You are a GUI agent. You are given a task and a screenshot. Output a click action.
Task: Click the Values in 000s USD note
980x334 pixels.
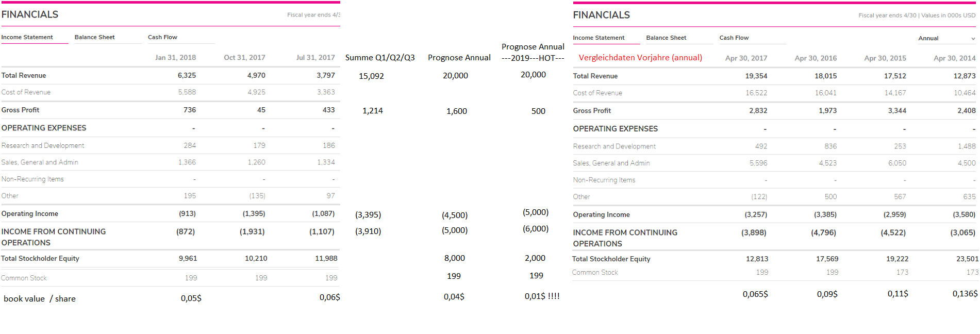point(948,15)
